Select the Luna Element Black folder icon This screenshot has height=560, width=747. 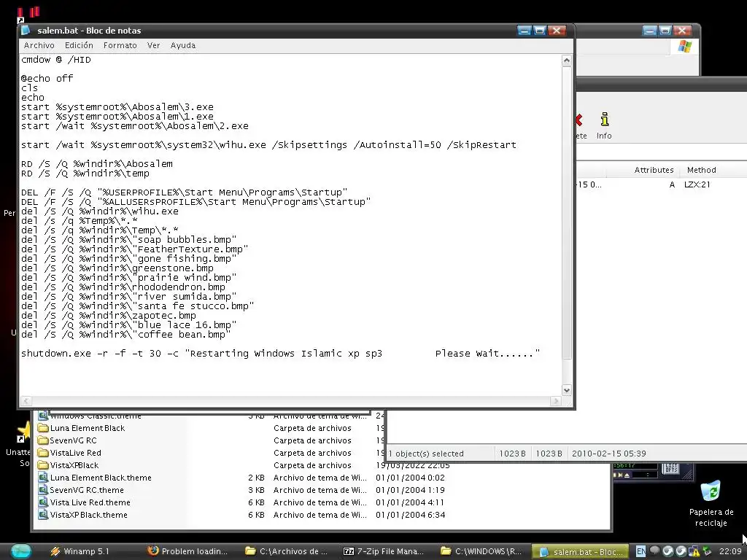43,428
